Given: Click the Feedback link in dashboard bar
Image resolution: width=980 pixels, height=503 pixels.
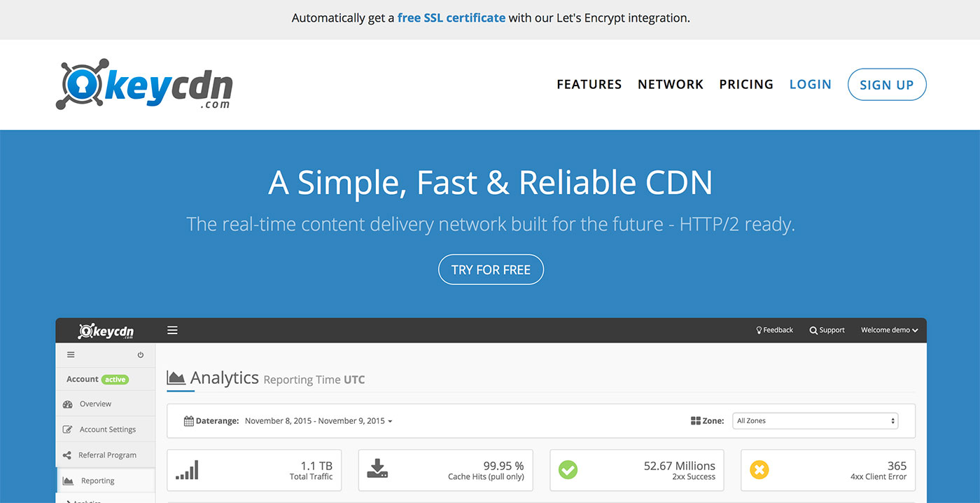Looking at the screenshot, I should (774, 330).
